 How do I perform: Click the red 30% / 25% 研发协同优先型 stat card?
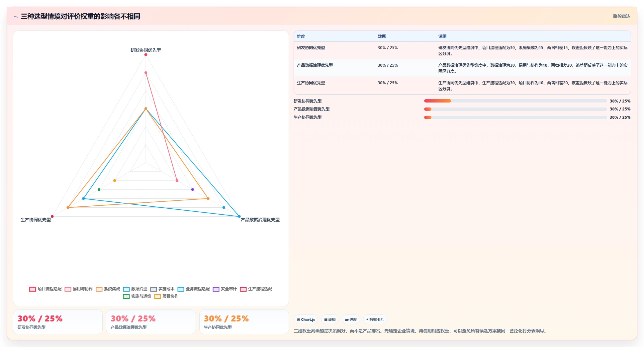point(58,322)
